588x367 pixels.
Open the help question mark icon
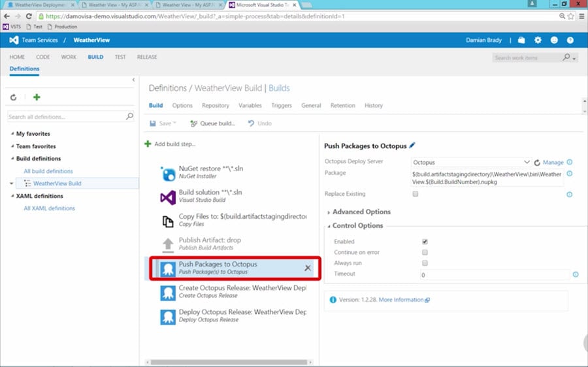570,40
